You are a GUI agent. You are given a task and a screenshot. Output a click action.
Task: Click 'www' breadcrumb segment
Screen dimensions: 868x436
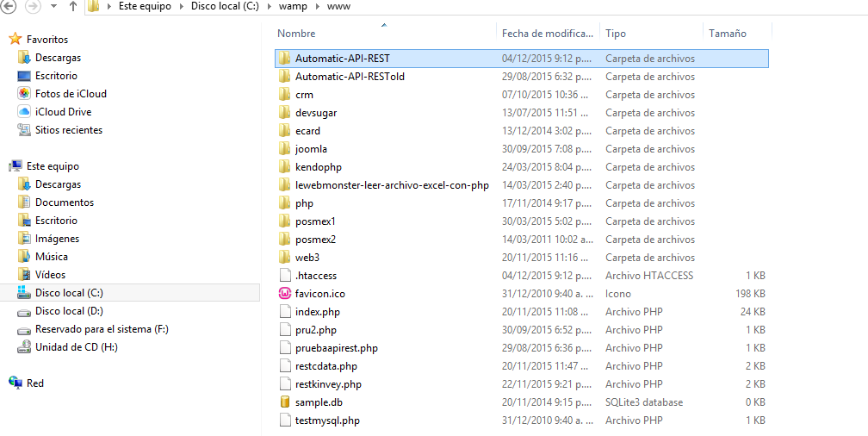(338, 7)
